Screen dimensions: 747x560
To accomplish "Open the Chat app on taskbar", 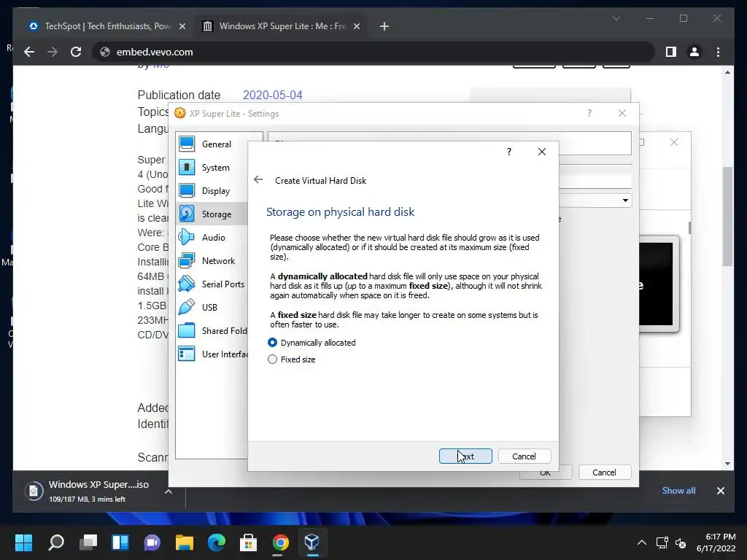I will click(x=152, y=542).
